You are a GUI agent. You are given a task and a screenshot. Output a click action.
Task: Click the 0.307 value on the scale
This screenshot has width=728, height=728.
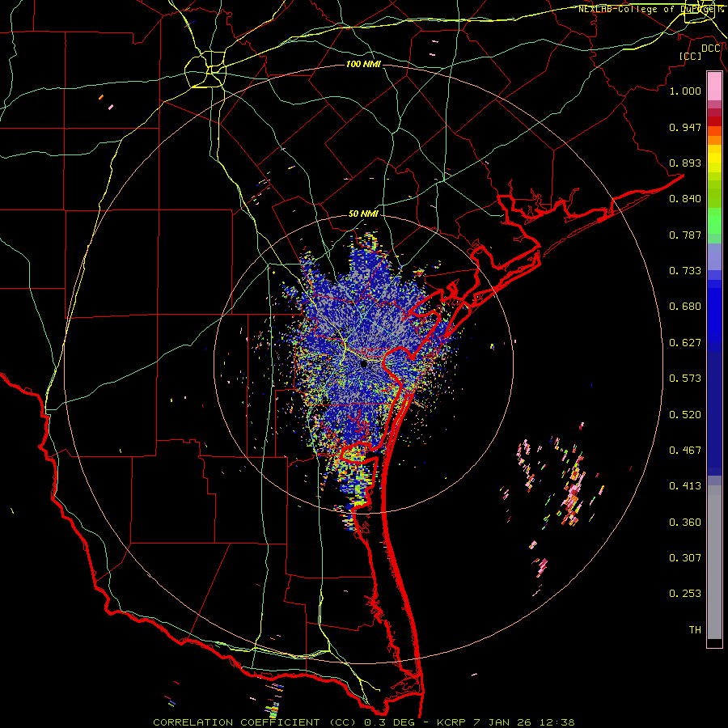[x=685, y=558]
